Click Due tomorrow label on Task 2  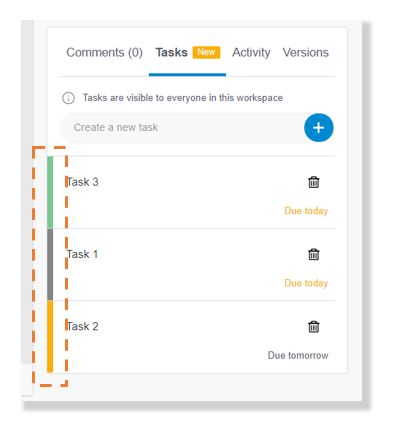point(298,355)
